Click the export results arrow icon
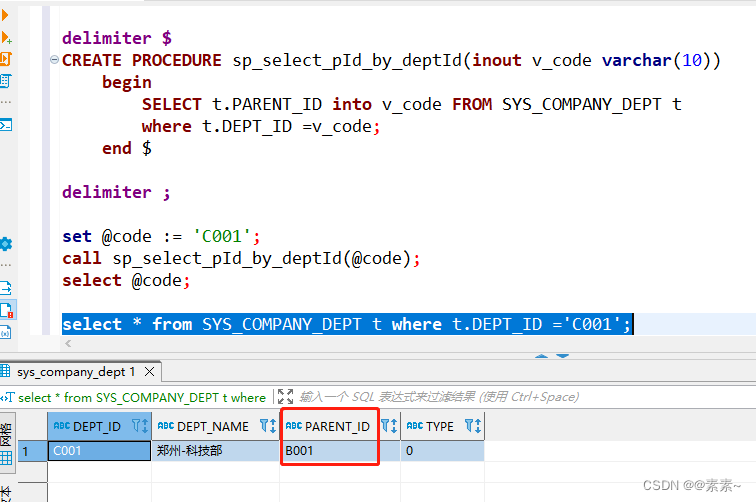The width and height of the screenshot is (756, 502). click(6, 288)
